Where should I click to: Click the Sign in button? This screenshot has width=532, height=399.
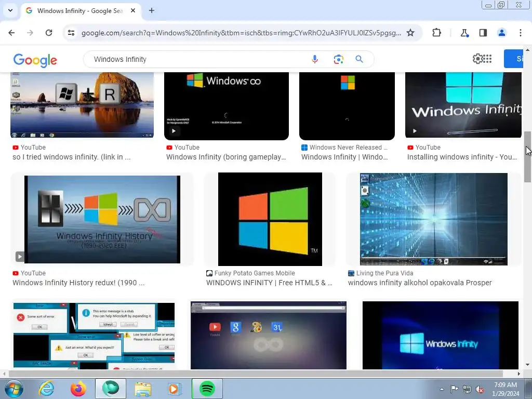(513, 59)
